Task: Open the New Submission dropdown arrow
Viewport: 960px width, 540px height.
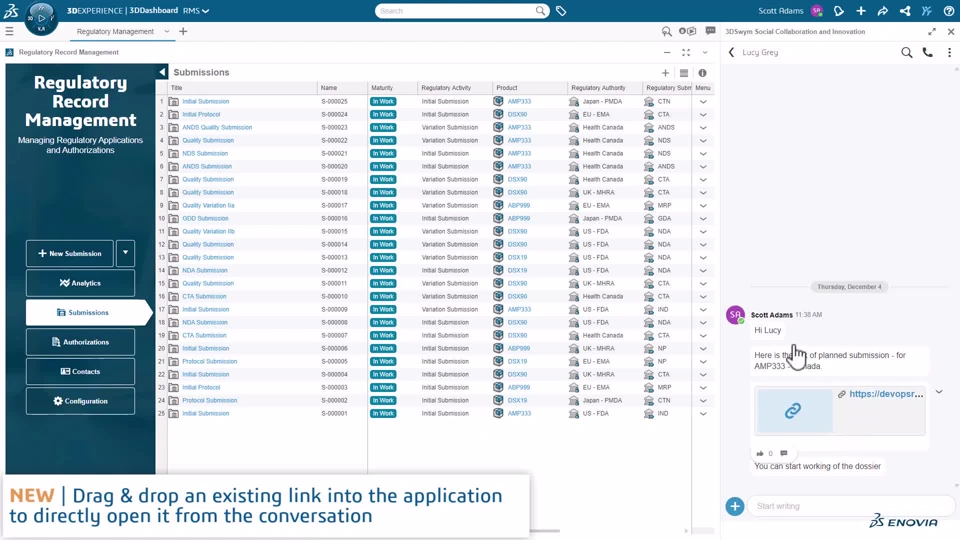Action: click(x=125, y=253)
